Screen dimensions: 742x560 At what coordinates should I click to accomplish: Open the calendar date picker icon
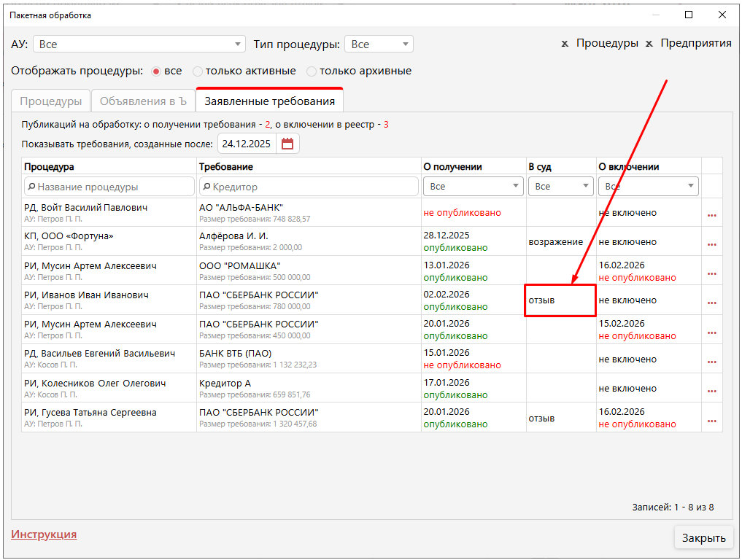tap(287, 144)
